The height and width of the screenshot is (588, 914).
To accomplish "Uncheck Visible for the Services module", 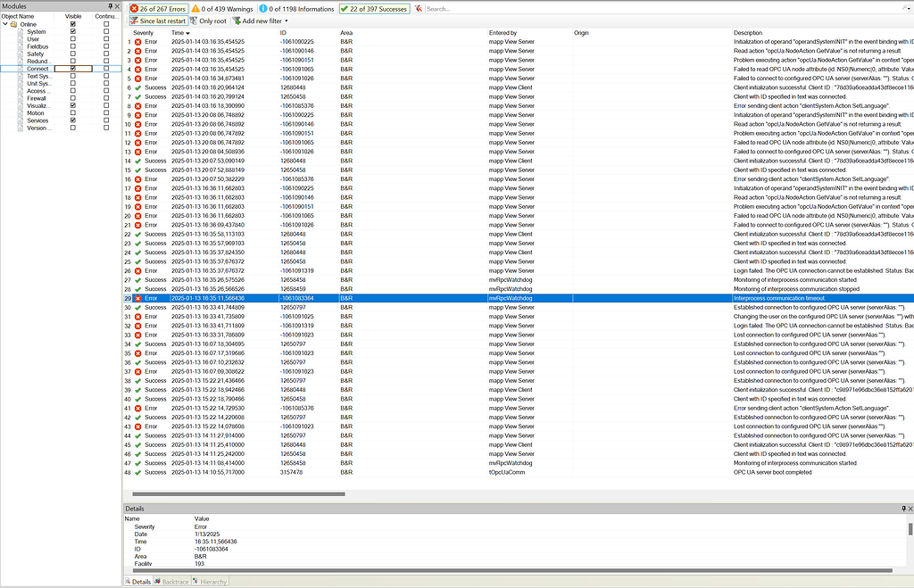I will click(x=73, y=120).
